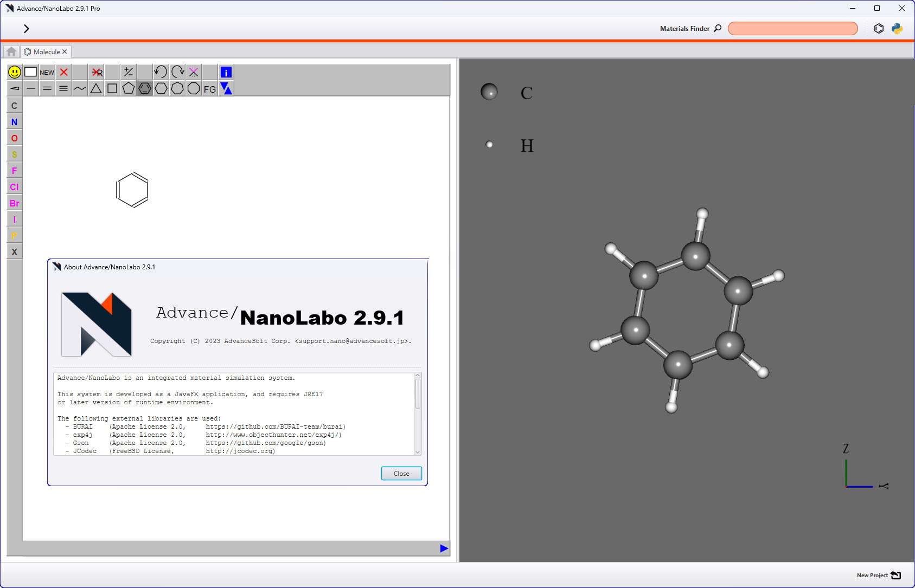This screenshot has width=915, height=588.
Task: Click the Redo arrow icon
Action: click(177, 72)
